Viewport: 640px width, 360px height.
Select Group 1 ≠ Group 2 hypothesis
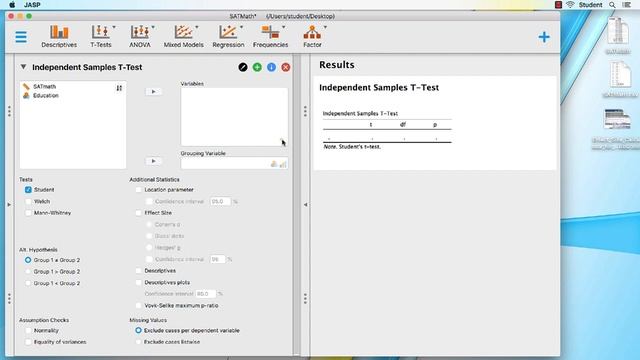pyautogui.click(x=28, y=260)
